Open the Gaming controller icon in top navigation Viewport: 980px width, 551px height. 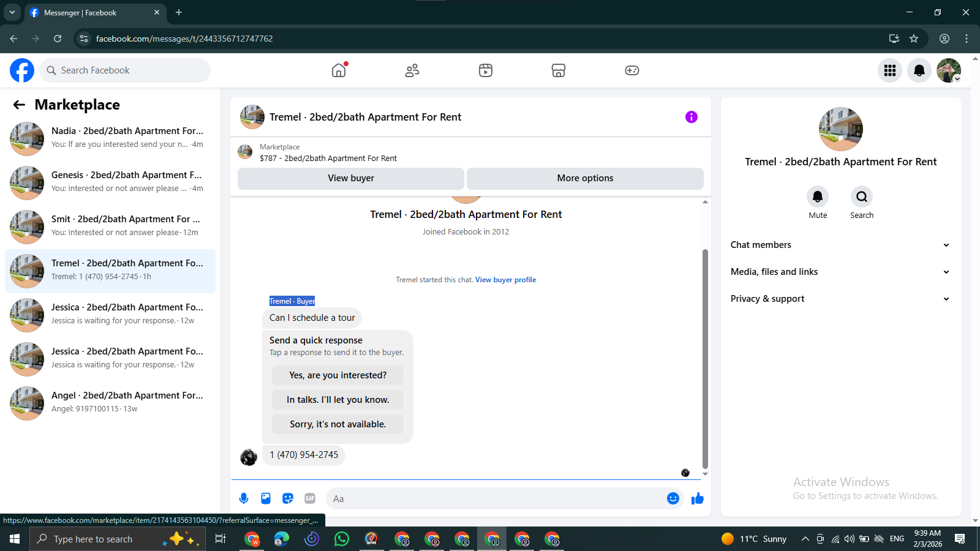point(632,70)
